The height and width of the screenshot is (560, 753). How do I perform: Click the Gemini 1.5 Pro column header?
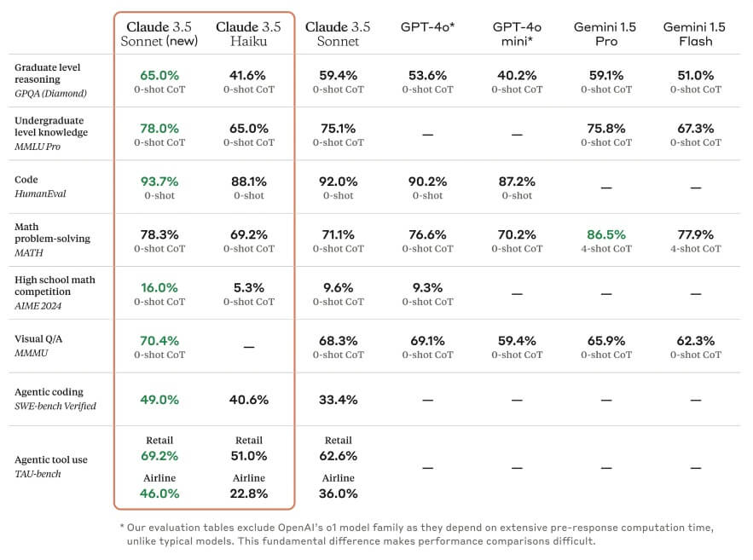click(606, 33)
